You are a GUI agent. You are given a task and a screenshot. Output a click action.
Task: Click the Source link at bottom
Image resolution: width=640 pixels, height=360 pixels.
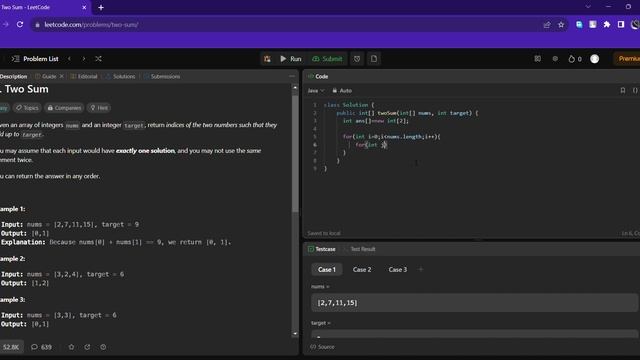pyautogui.click(x=322, y=347)
